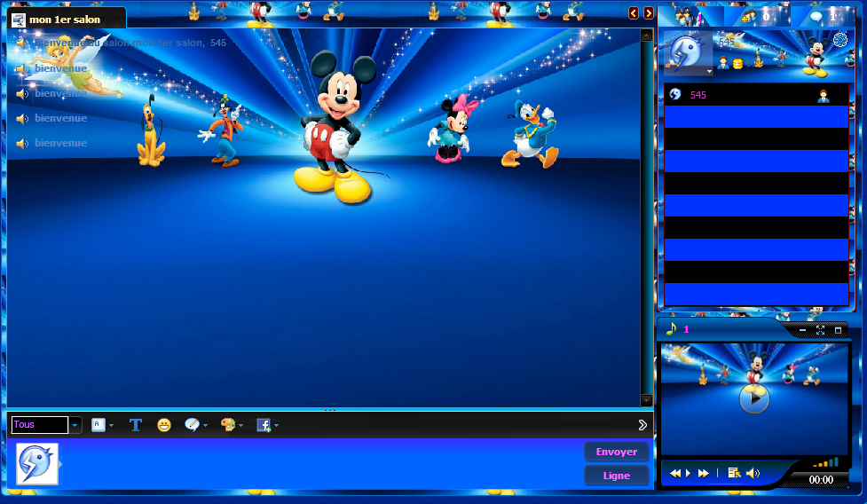Click the green music note icon
867x504 pixels.
[x=671, y=329]
